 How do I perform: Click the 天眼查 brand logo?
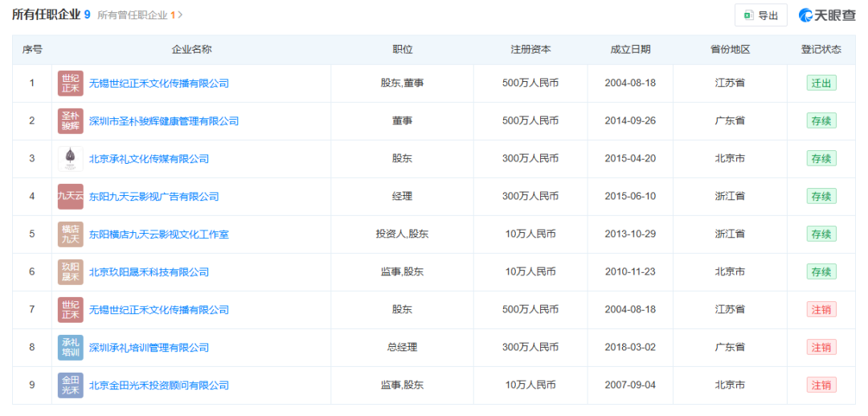(x=827, y=15)
